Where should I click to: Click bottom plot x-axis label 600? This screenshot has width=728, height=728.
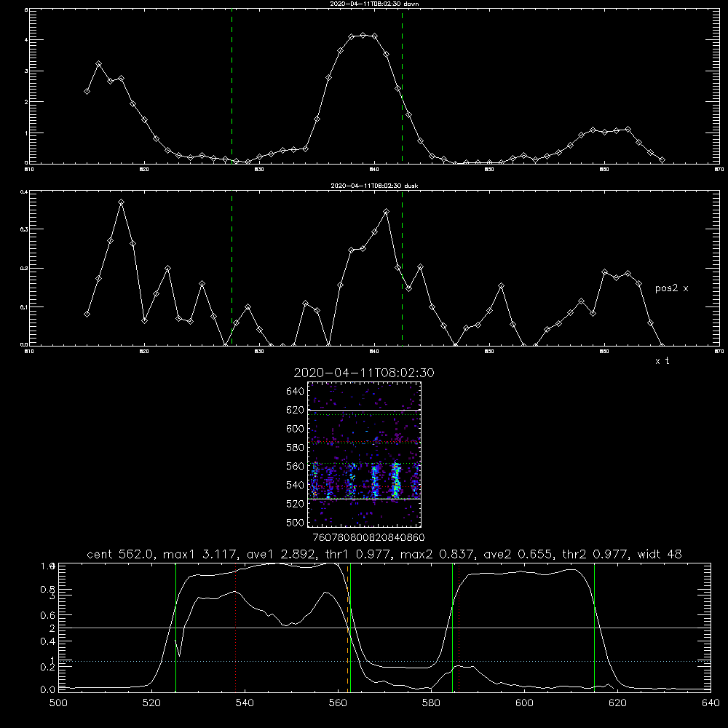point(525,703)
